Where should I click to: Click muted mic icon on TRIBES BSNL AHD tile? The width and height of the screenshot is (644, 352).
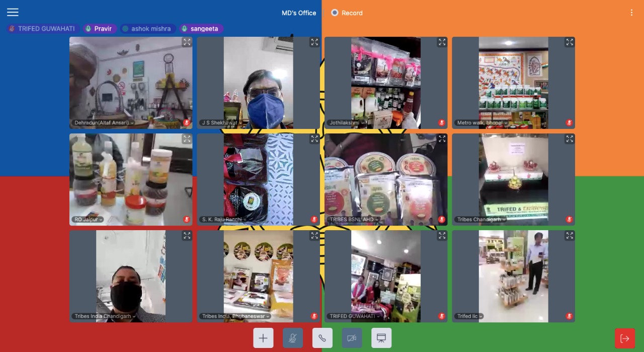[x=442, y=220]
